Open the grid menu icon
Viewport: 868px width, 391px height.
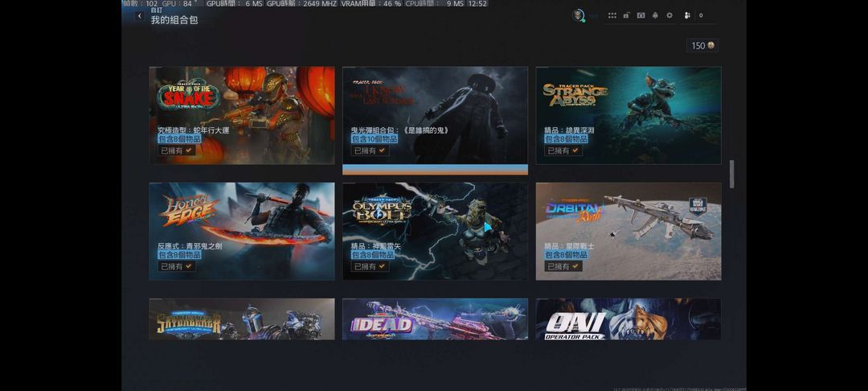(x=612, y=15)
